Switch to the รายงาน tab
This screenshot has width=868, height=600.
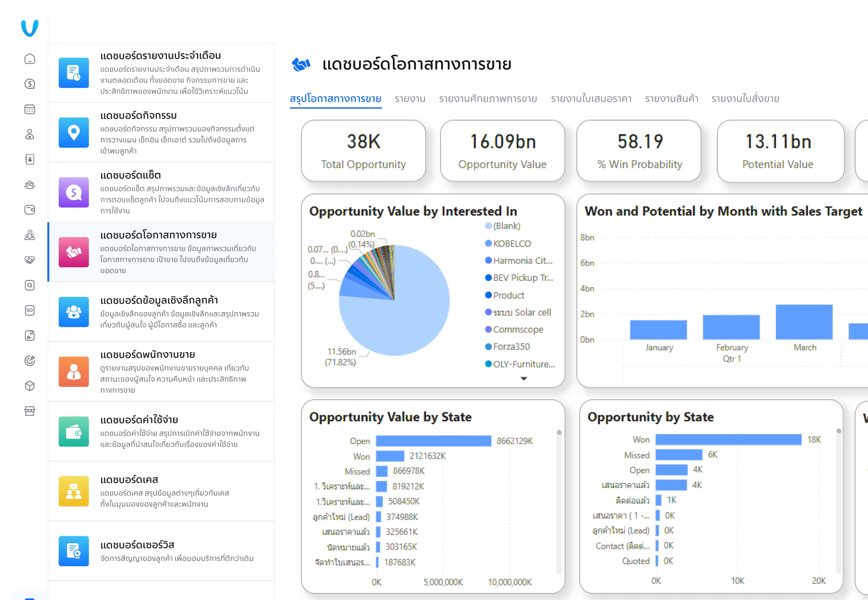(x=410, y=99)
